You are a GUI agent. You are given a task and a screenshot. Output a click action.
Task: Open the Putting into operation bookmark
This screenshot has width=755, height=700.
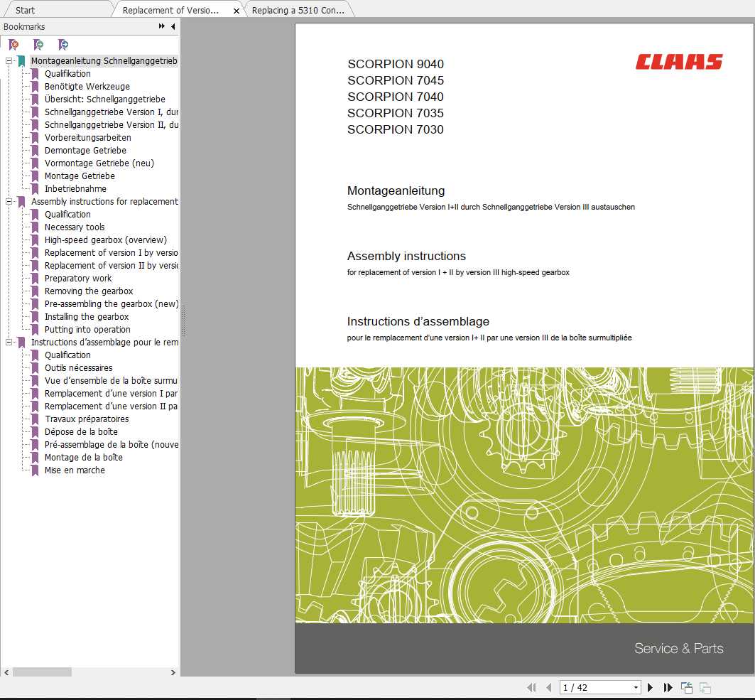tap(87, 330)
